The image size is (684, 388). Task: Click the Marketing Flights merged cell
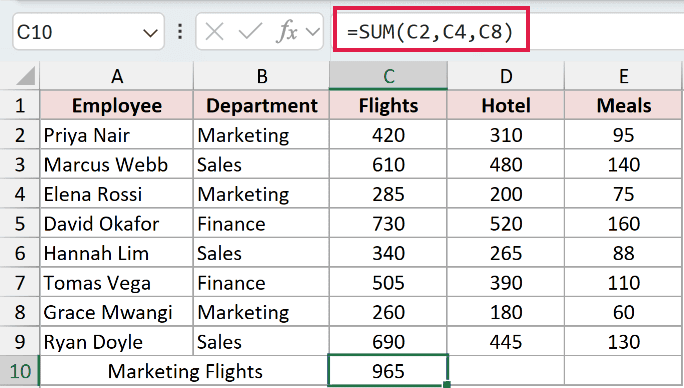coord(184,371)
